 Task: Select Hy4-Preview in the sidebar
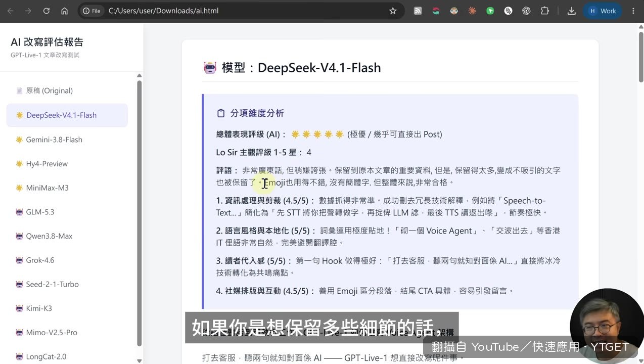pos(67,164)
